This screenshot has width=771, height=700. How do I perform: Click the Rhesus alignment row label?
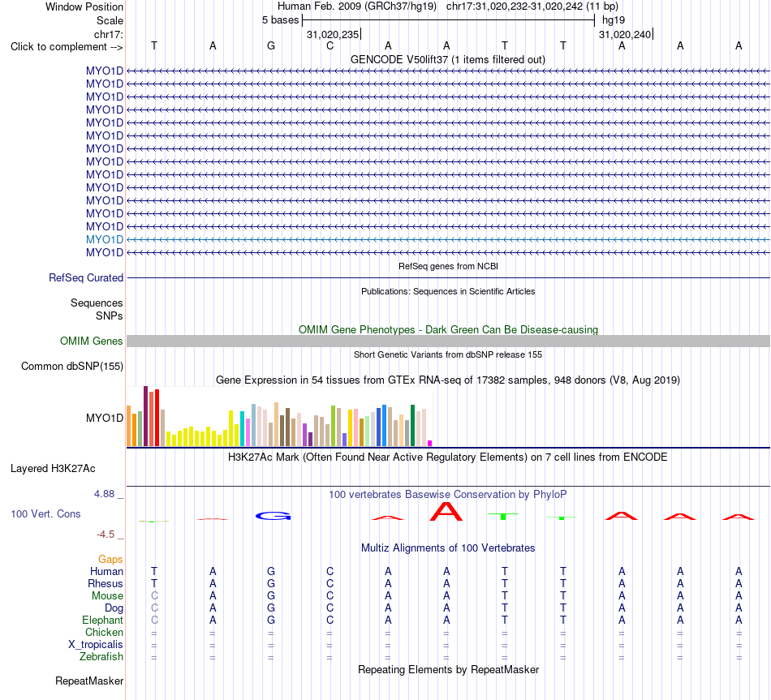106,583
